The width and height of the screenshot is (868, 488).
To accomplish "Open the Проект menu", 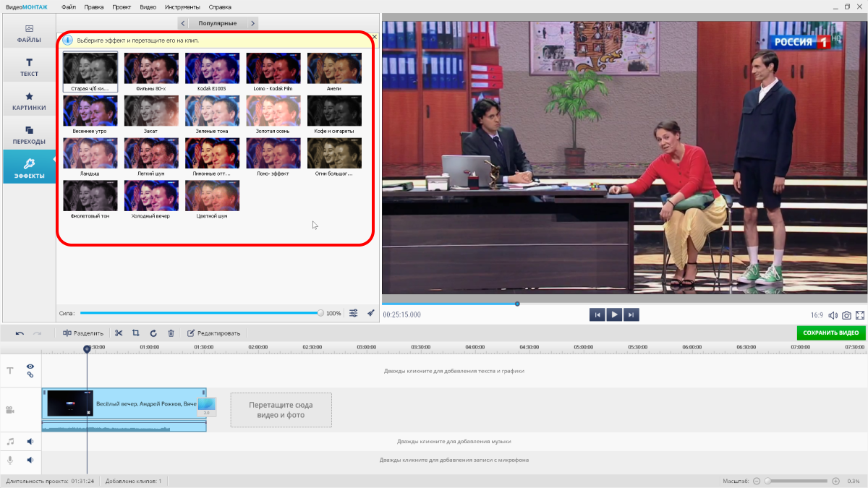I will [x=122, y=7].
